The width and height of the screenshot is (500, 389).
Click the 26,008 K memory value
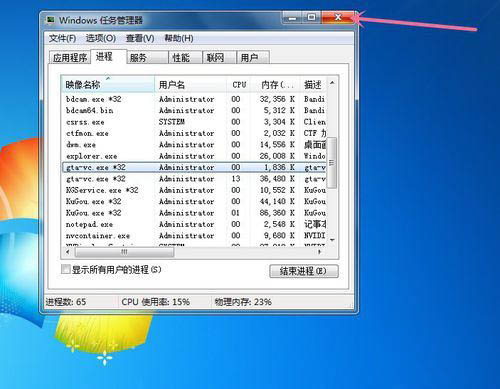point(277,156)
